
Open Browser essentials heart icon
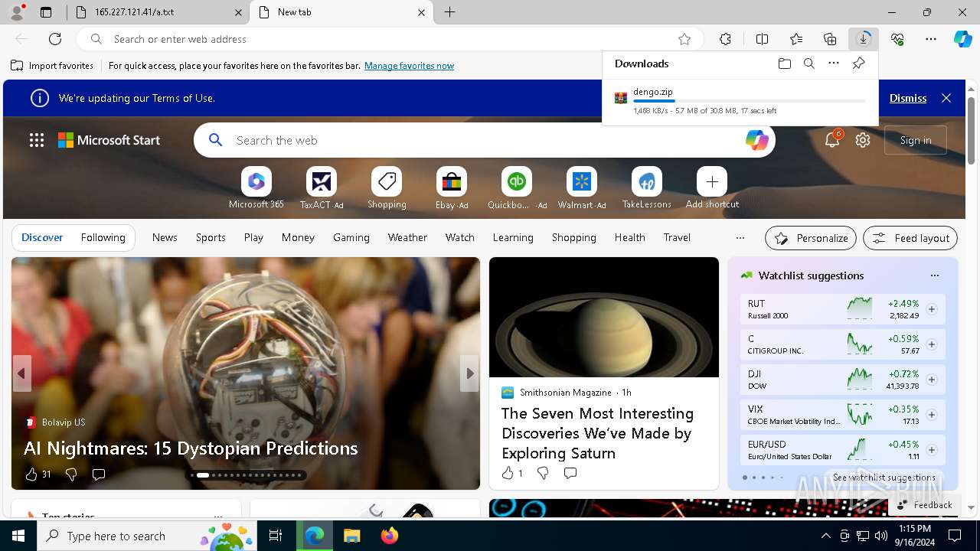coord(897,39)
